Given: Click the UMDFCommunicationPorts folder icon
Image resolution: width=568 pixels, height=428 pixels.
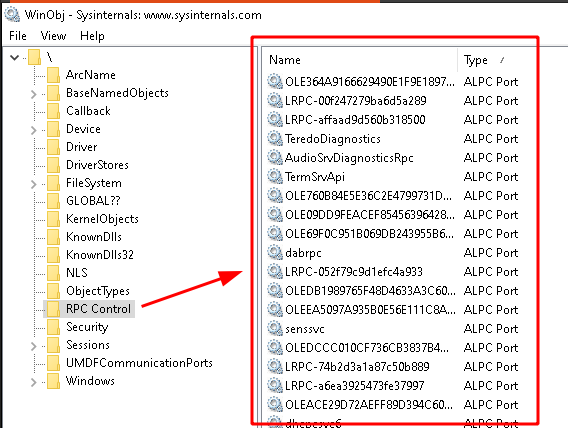Looking at the screenshot, I should click(53, 363).
